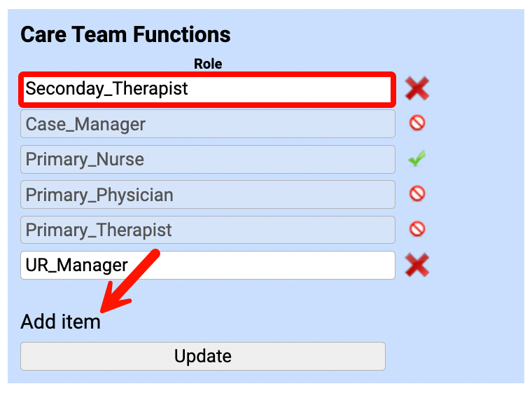
Task: Click the Care Team Functions heading
Action: pos(125,34)
